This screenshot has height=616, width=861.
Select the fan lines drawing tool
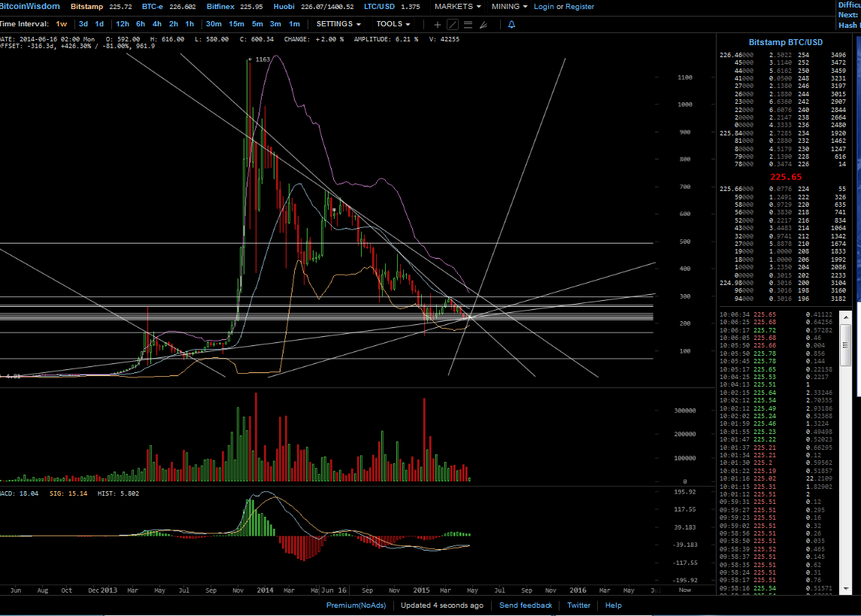point(484,25)
